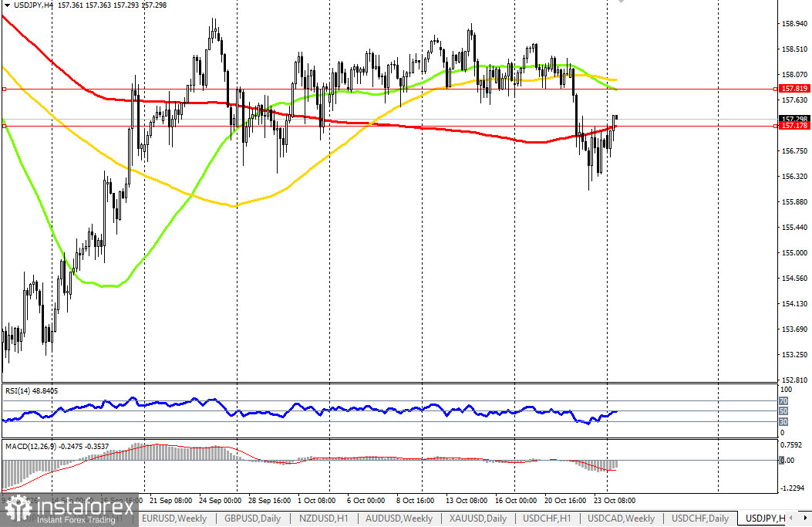Click the chart shift triangle marker at top

tap(621, 2)
